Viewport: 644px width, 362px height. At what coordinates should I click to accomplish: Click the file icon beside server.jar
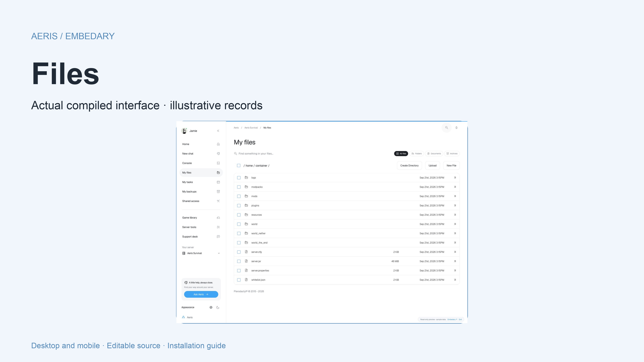tap(246, 261)
